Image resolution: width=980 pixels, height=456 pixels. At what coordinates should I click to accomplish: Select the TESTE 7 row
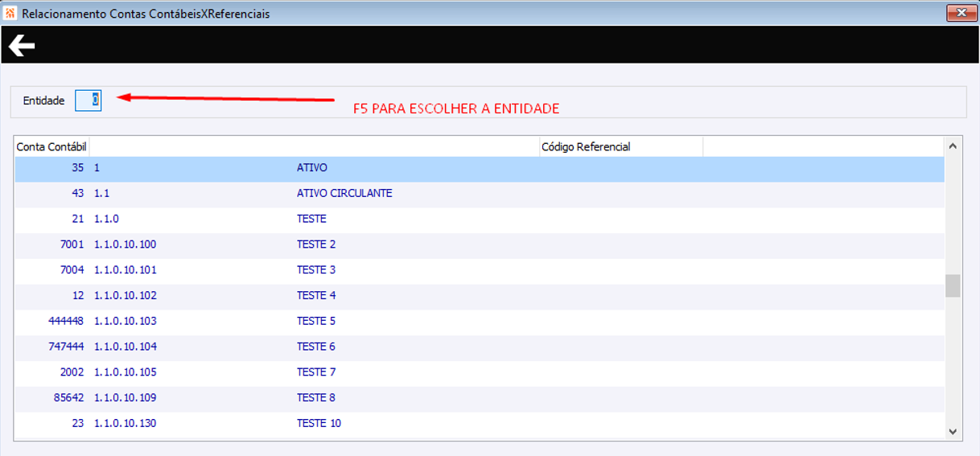(480, 372)
